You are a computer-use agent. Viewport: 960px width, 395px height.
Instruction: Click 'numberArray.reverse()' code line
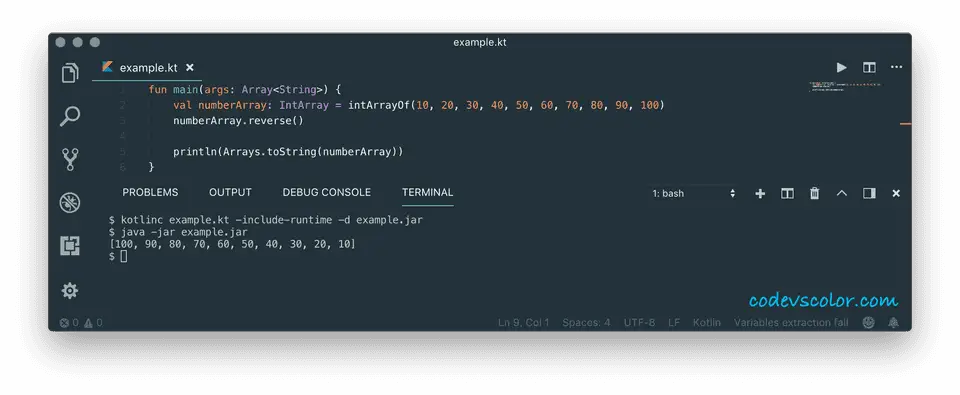click(238, 121)
